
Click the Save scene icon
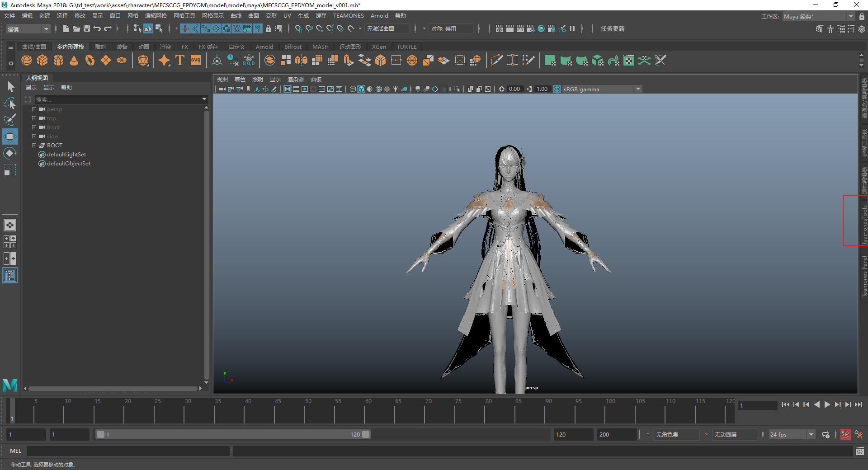tap(87, 28)
